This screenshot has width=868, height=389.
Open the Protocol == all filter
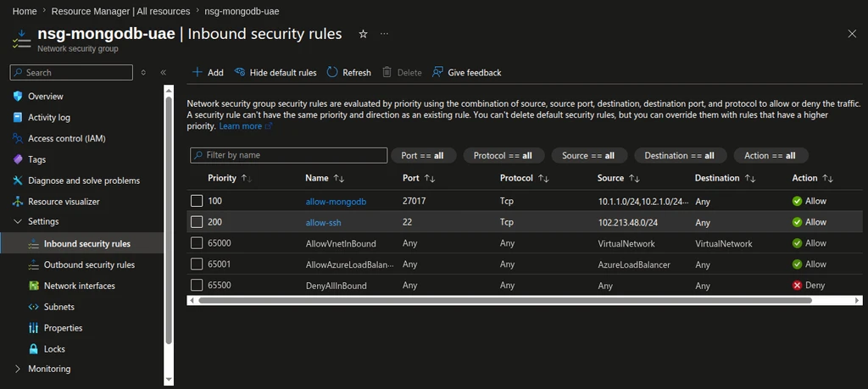pos(504,155)
